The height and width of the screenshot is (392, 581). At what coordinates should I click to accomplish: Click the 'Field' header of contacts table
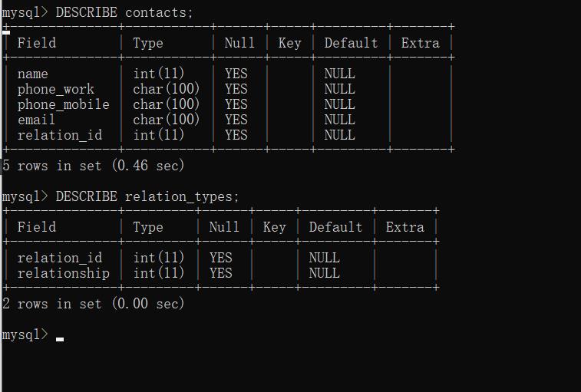click(37, 43)
